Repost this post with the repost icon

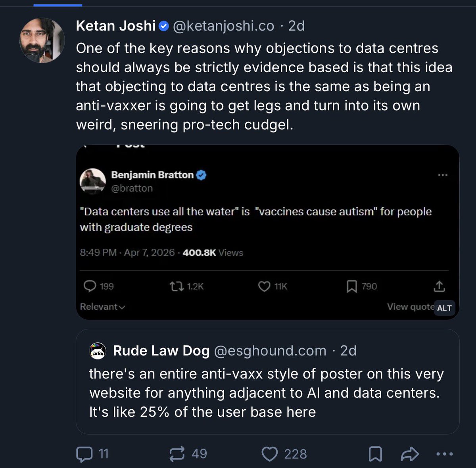[177, 454]
